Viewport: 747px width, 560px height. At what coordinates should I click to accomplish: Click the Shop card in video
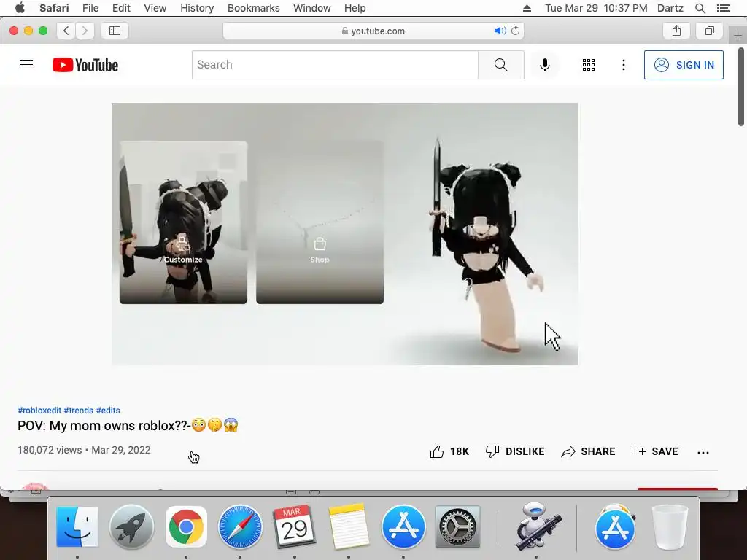coord(320,222)
